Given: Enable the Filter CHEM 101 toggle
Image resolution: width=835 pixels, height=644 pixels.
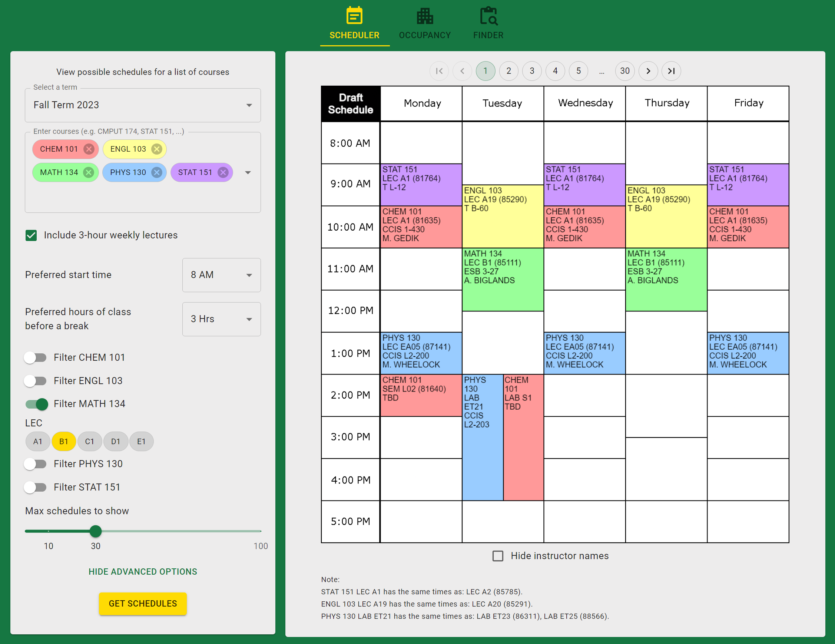Looking at the screenshot, I should 36,357.
